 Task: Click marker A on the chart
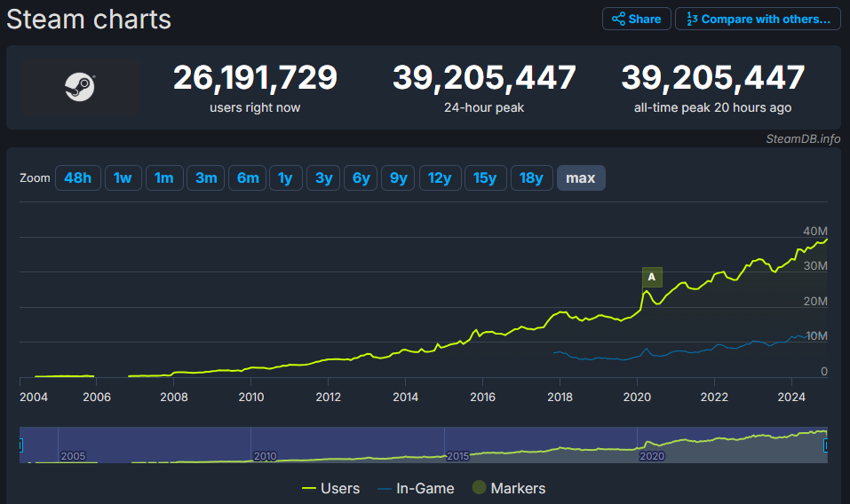[x=652, y=277]
